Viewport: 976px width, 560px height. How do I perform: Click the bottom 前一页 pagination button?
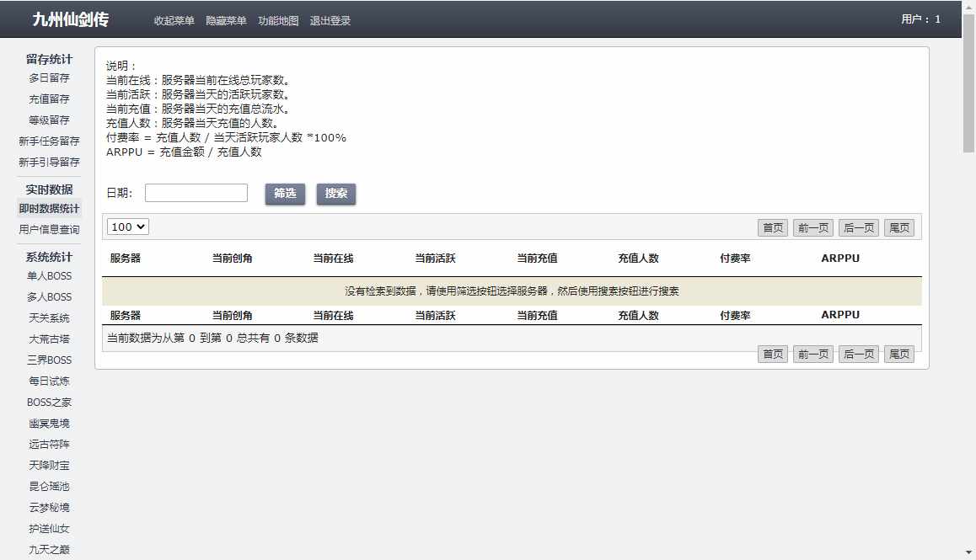[x=813, y=354]
